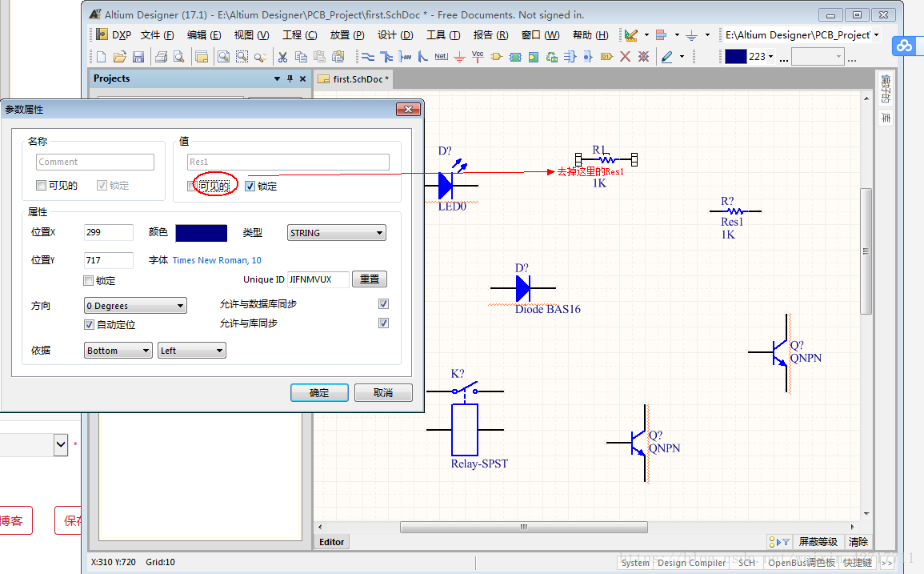Open the 编辑 (E) menu
924x574 pixels.
coord(204,34)
